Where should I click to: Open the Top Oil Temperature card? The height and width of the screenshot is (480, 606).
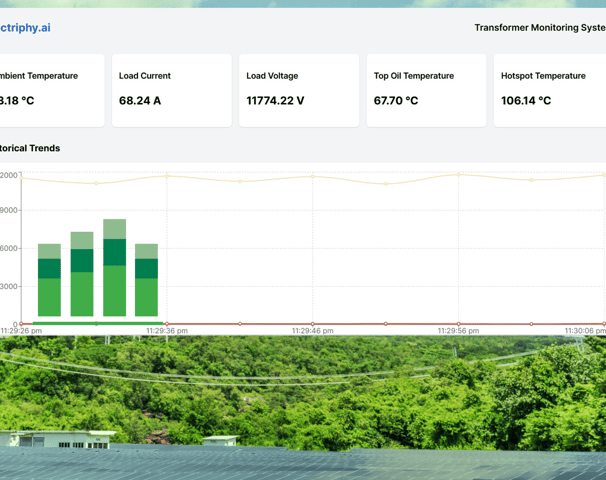click(x=426, y=90)
